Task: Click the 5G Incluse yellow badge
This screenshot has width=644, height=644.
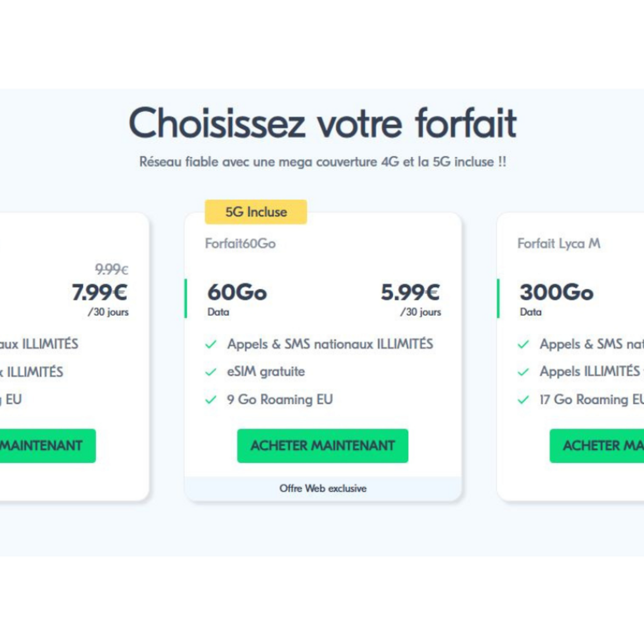Action: coord(256,212)
